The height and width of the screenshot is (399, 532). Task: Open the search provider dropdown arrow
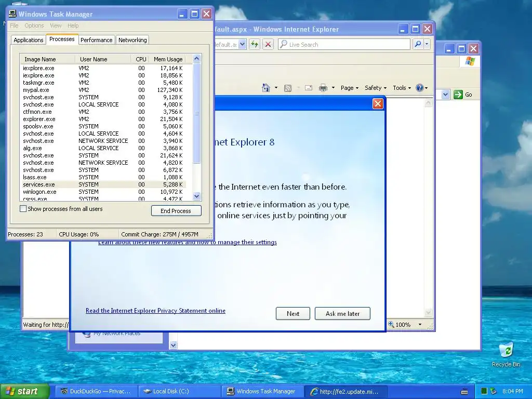point(427,44)
